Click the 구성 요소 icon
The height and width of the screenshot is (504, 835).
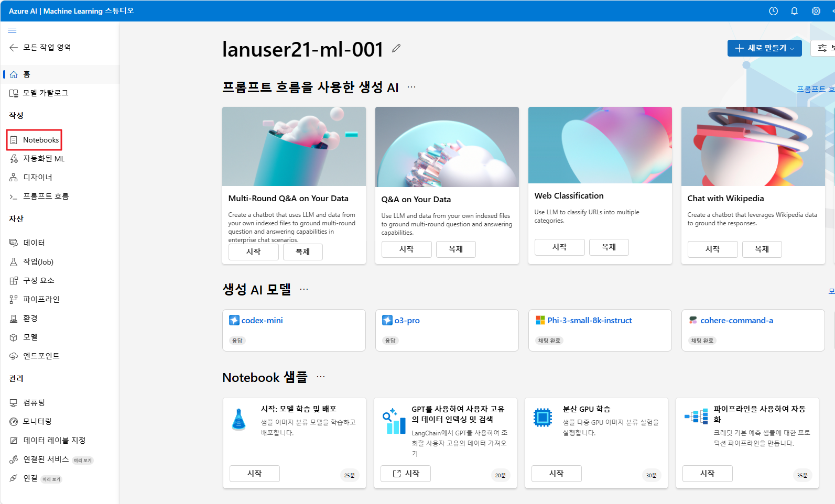[14, 280]
